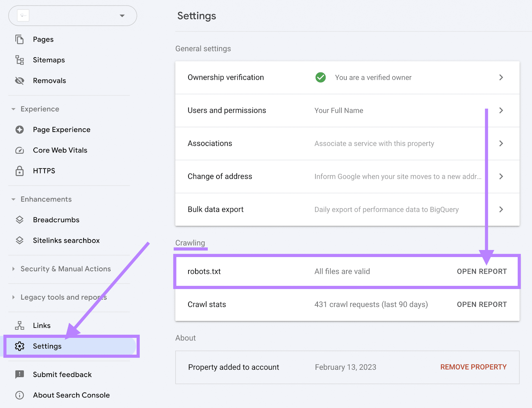Click 'Associate a service with this property'
This screenshot has height=408, width=532.
pos(374,143)
